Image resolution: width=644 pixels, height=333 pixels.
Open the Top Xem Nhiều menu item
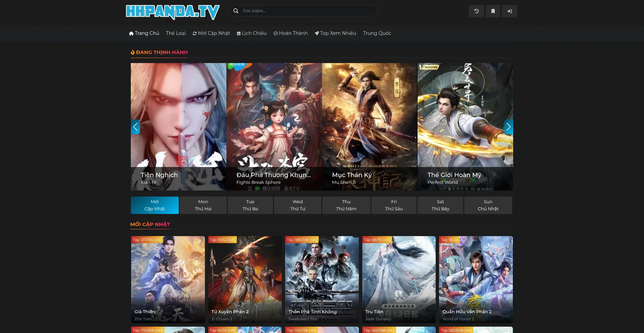(335, 33)
